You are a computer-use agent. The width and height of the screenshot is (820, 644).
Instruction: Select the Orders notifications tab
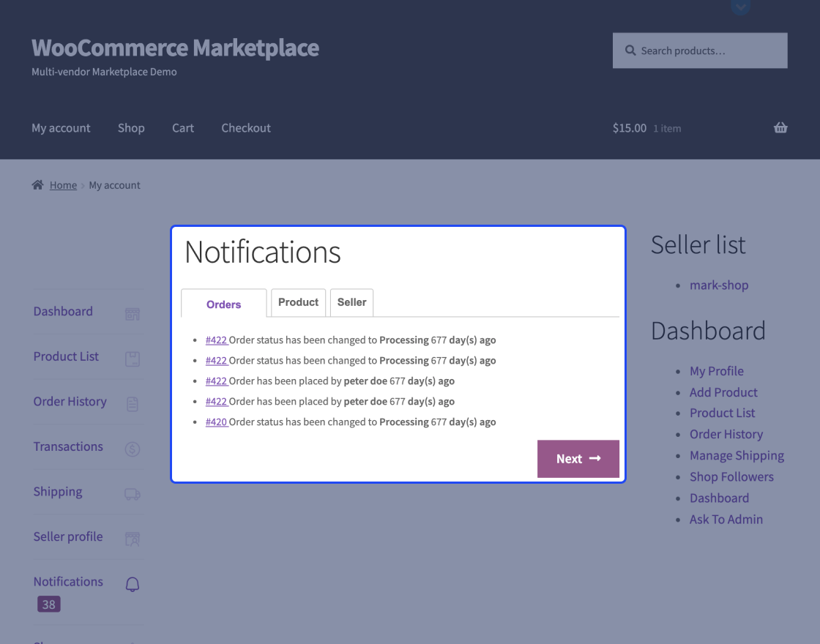tap(223, 304)
